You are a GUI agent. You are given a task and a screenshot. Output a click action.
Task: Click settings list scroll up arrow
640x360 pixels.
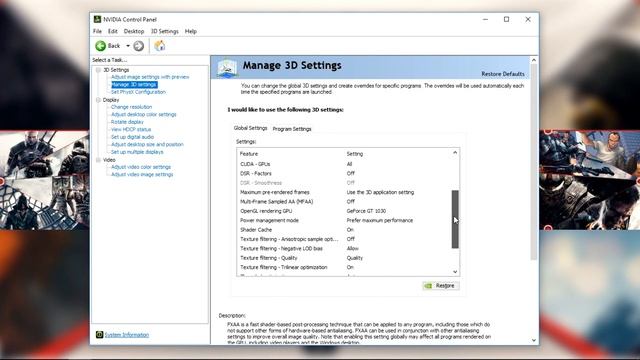[x=455, y=153]
